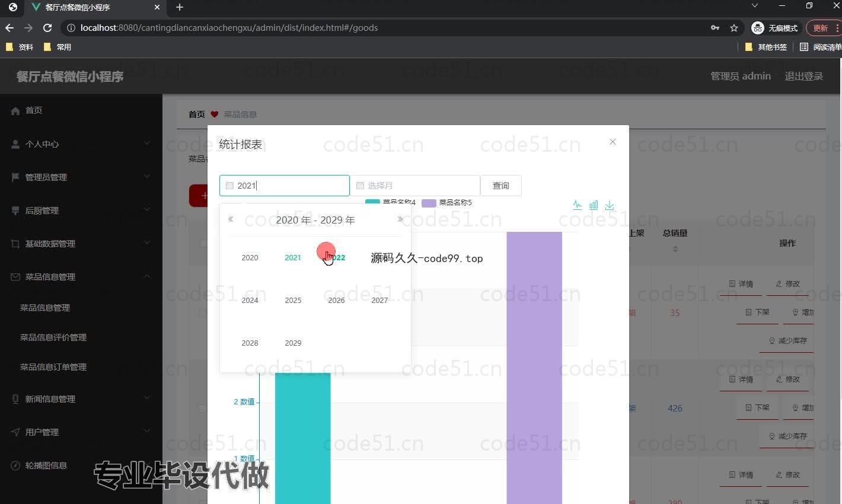842x504 pixels.
Task: Expand 个人中心 menu
Action: tap(81, 143)
